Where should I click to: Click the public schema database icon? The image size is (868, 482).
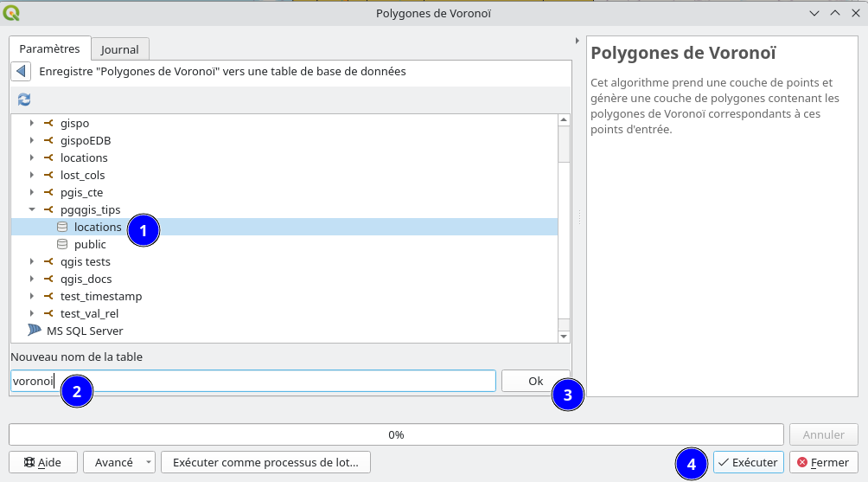click(x=62, y=244)
